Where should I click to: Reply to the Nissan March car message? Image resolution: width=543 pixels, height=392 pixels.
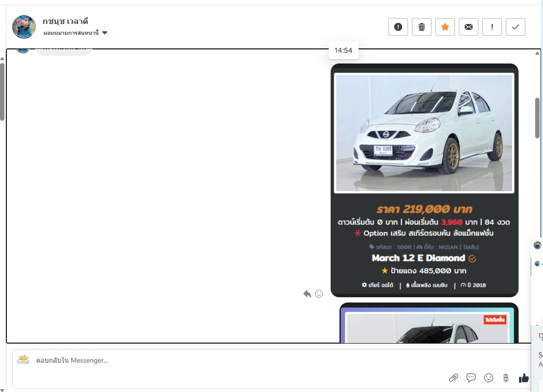(x=307, y=294)
